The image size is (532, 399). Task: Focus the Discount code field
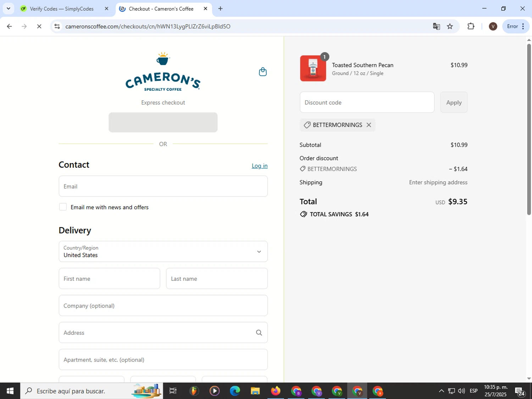coord(367,102)
